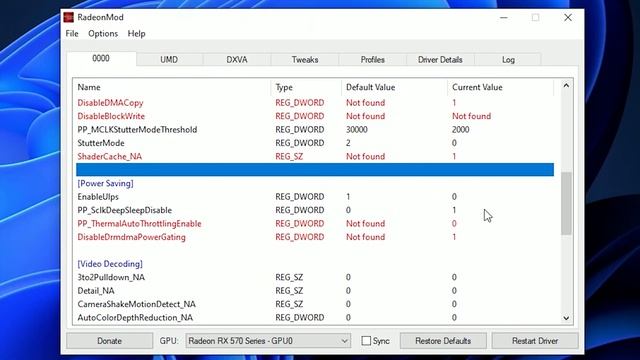Minimize the RadeonMod window
Screen dimensions: 640x360
click(x=504, y=18)
